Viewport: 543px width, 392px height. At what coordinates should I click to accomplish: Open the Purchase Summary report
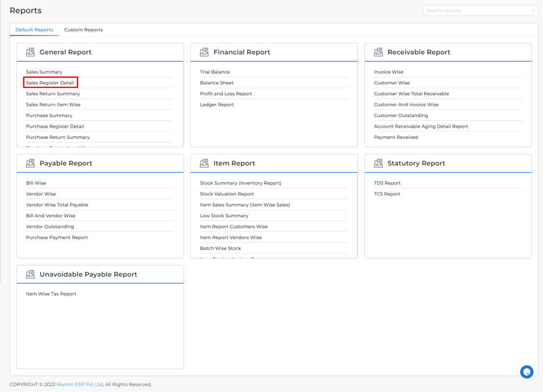point(49,115)
